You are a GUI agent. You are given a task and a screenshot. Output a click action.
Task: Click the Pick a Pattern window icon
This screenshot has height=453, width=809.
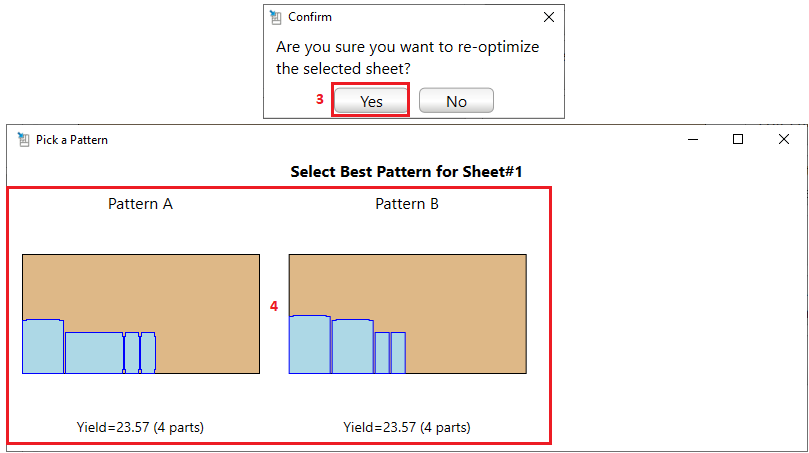click(x=23, y=140)
